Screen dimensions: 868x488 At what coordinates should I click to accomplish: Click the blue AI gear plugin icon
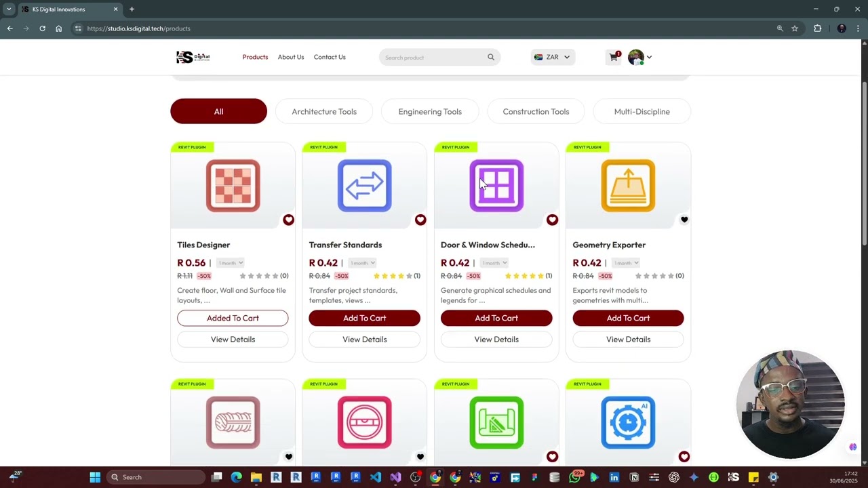628,422
